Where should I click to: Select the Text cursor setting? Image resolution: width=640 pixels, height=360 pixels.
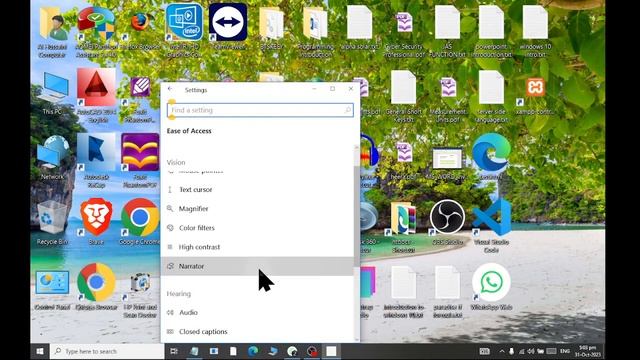coord(257,189)
